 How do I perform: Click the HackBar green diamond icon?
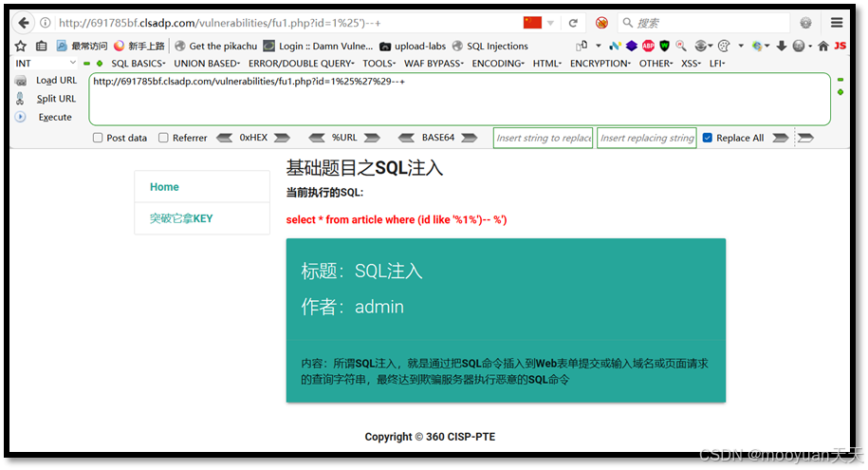100,64
